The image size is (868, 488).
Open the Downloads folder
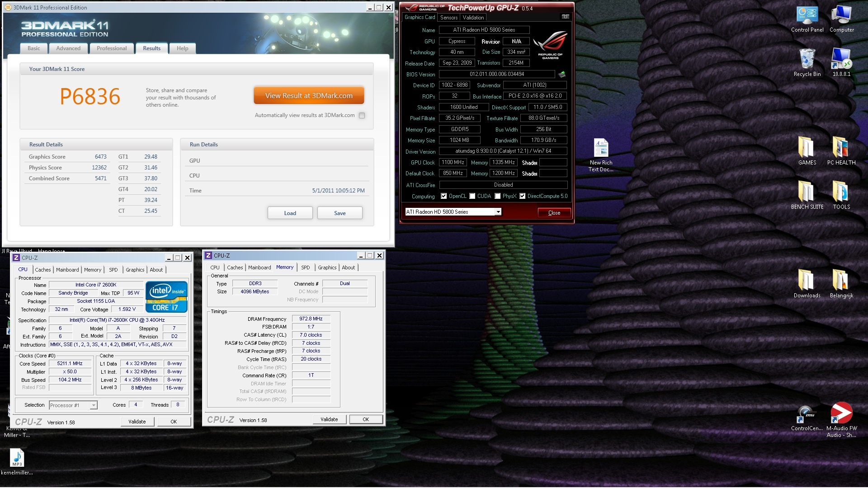[x=807, y=284]
